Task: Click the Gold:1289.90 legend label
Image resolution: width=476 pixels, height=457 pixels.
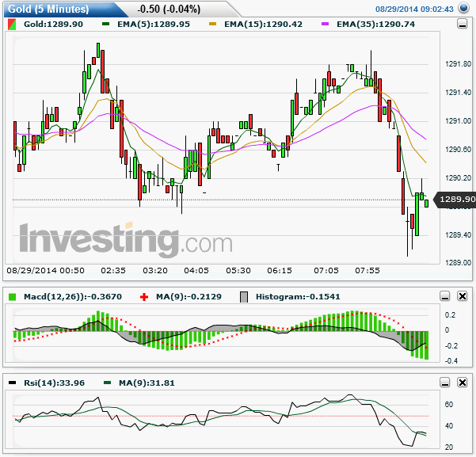Action: 53,25
